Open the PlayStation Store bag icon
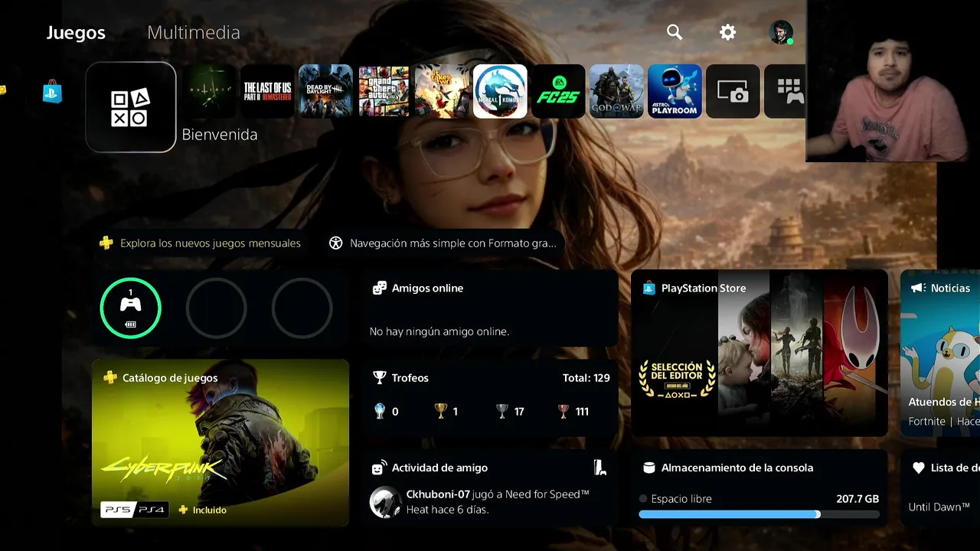Image resolution: width=980 pixels, height=551 pixels. click(x=52, y=92)
